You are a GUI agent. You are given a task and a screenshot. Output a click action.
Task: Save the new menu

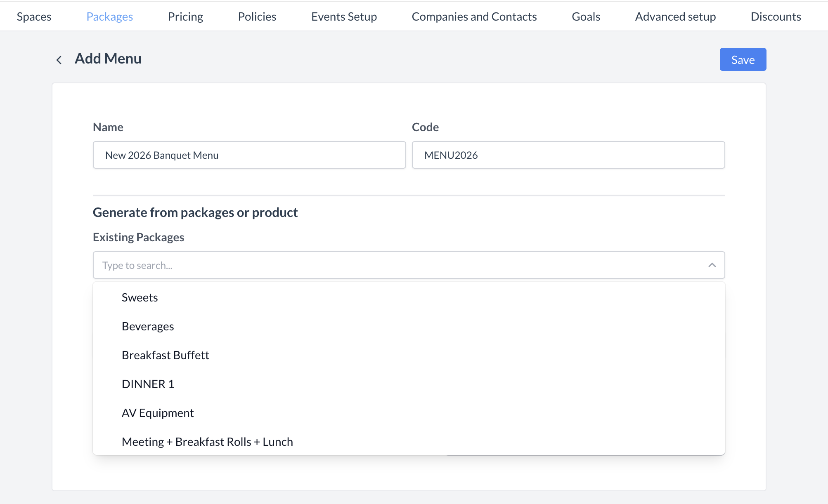(742, 59)
